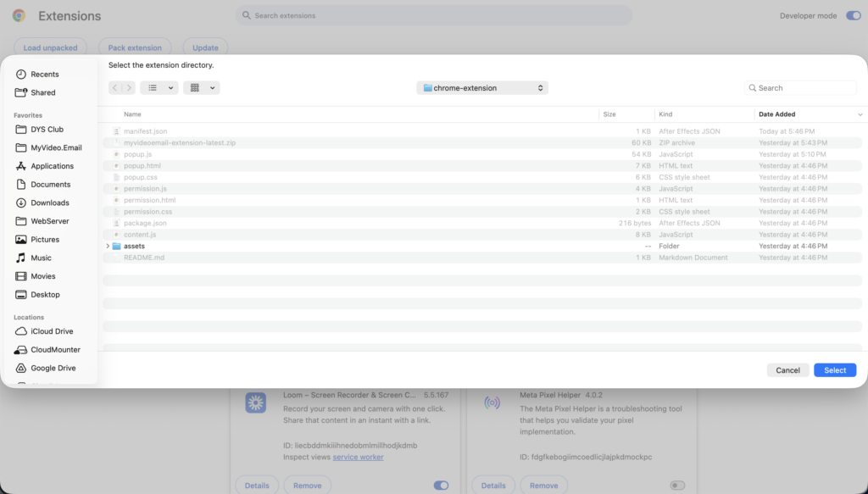Sort files by the Name column header
The width and height of the screenshot is (868, 494).
[x=132, y=114]
